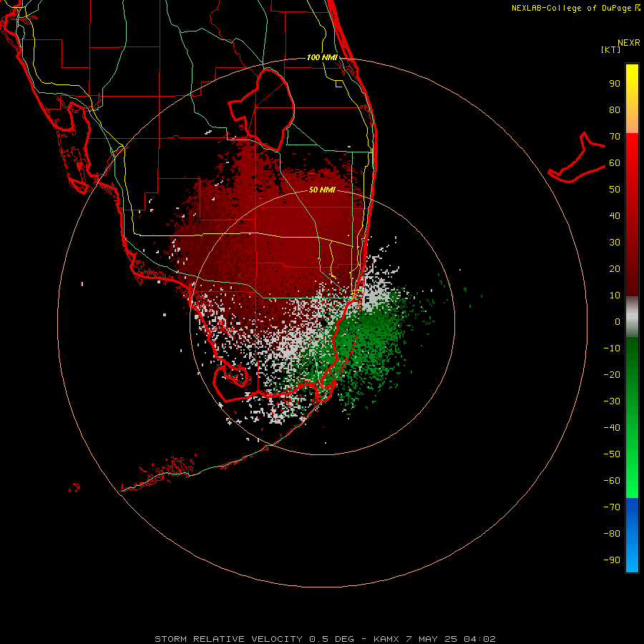Click the 40 knot scale label
The width and height of the screenshot is (644, 644).
[615, 215]
